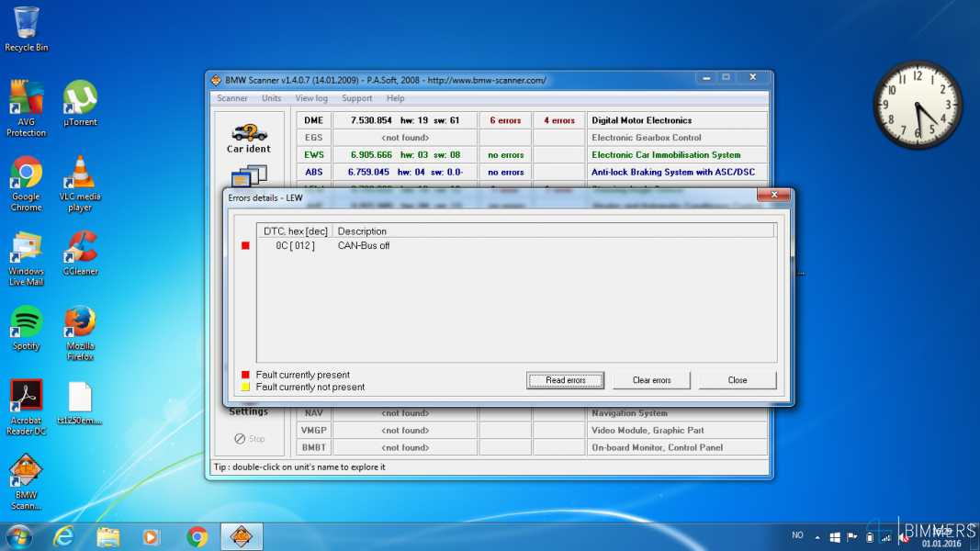Click the '6 errors' cell in DME row
The height and width of the screenshot is (551, 980).
tap(505, 120)
